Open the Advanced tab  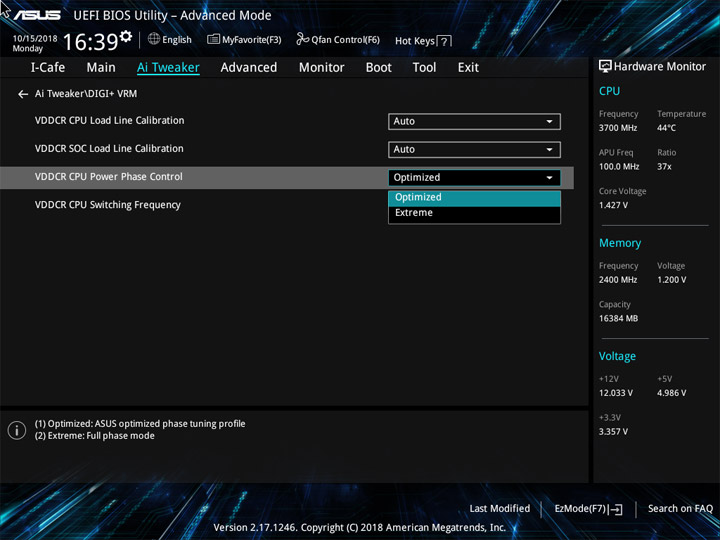(x=248, y=68)
